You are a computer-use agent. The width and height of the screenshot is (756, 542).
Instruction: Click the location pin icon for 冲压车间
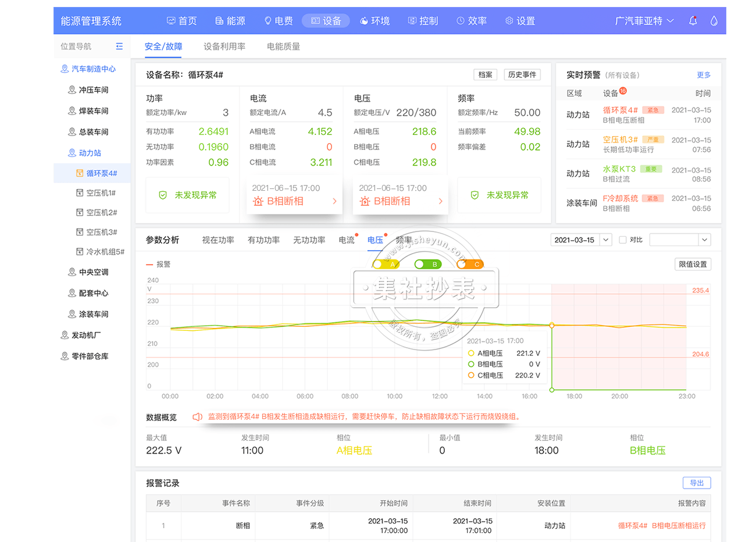click(x=72, y=90)
